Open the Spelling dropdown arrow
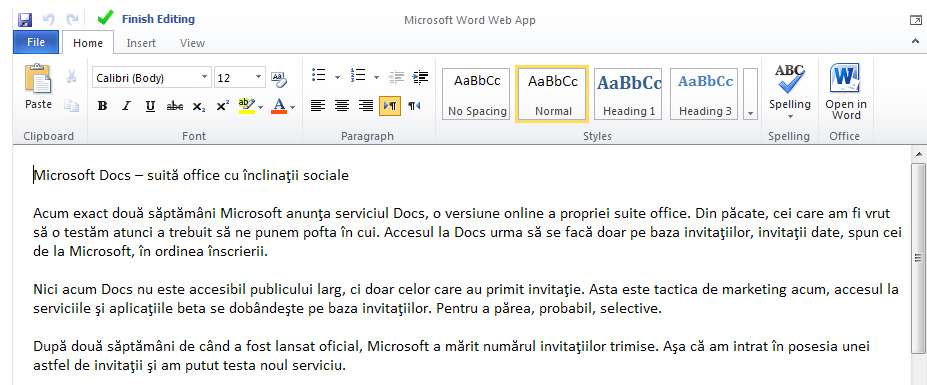 [790, 117]
